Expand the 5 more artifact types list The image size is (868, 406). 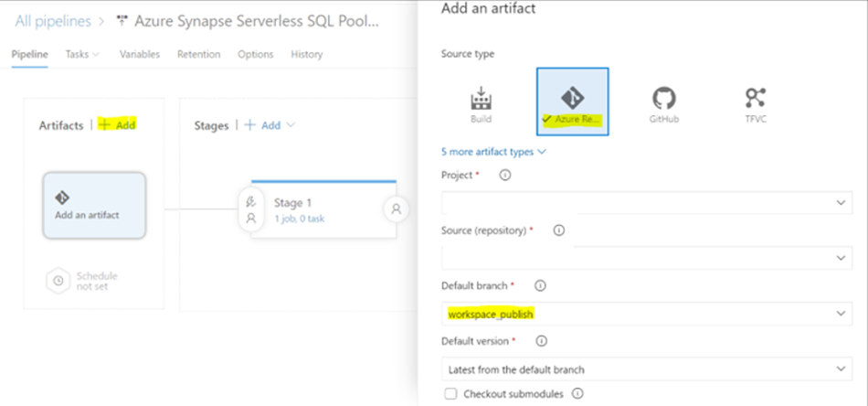click(493, 151)
